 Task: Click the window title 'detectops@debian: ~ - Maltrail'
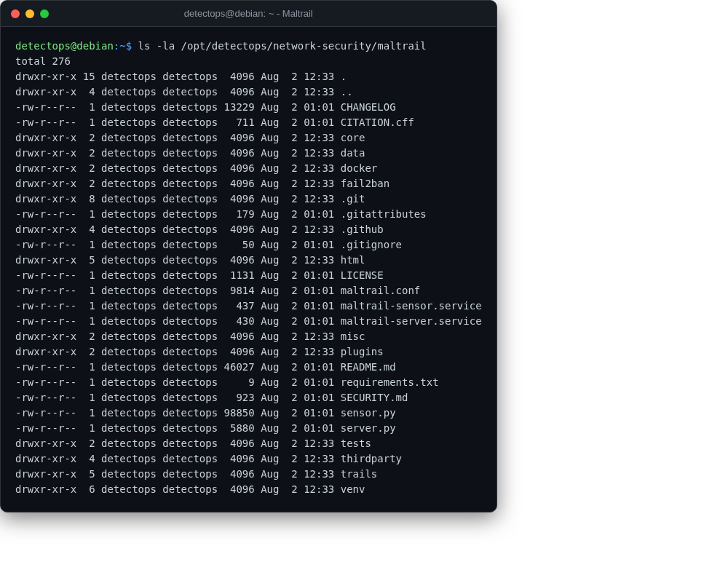pyautogui.click(x=248, y=14)
